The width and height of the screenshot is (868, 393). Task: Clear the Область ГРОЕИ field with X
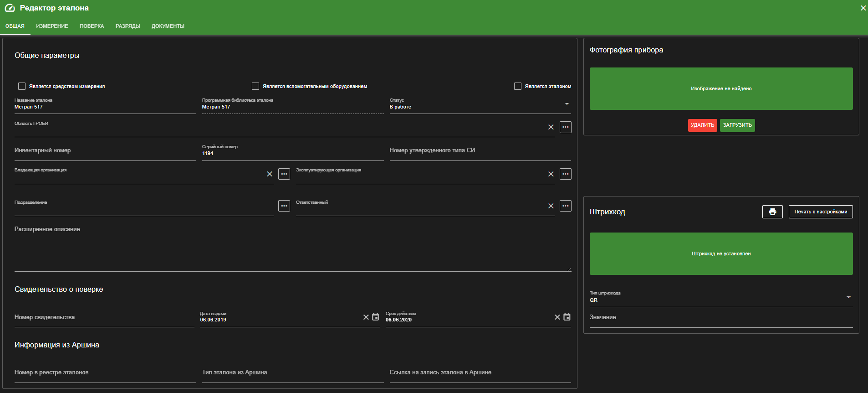(x=551, y=127)
